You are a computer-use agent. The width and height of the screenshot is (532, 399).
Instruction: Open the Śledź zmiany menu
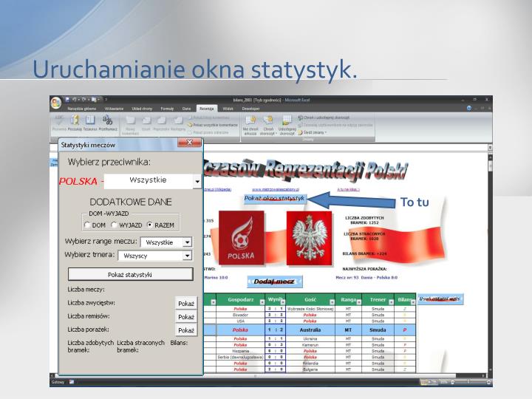[x=312, y=133]
